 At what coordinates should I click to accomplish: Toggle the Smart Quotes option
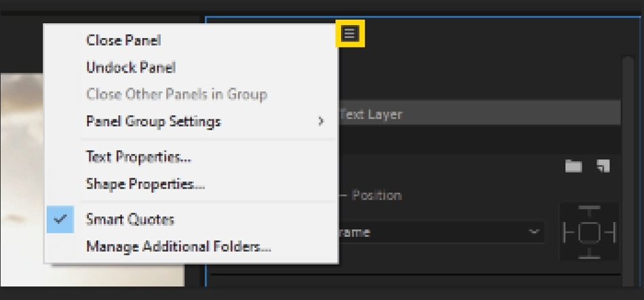coord(130,219)
